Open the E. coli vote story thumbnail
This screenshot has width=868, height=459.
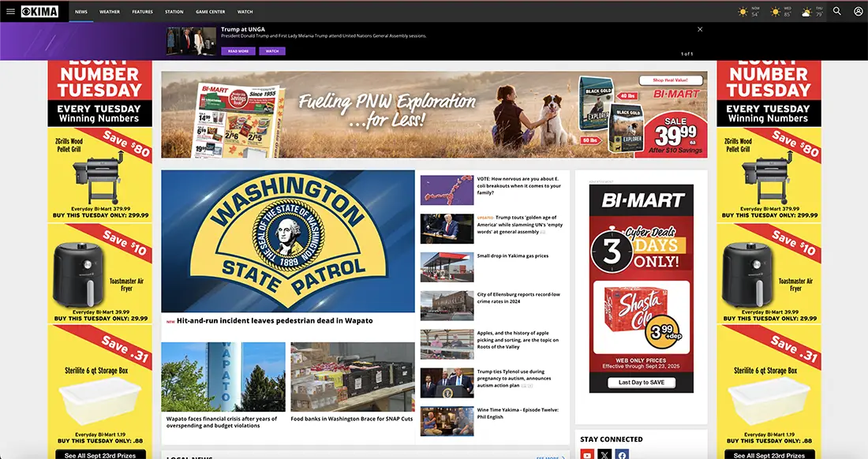click(x=447, y=190)
